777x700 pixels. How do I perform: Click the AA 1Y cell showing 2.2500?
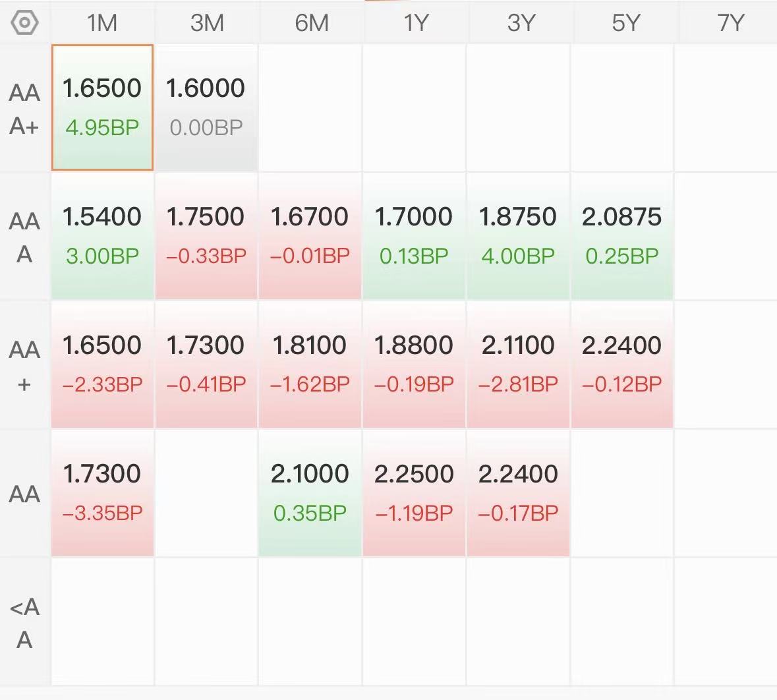point(414,493)
